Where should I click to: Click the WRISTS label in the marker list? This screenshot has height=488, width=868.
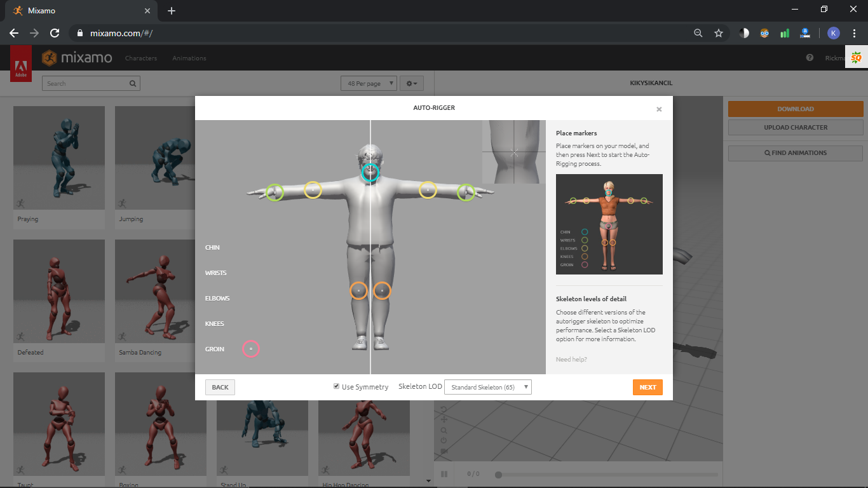[216, 273]
